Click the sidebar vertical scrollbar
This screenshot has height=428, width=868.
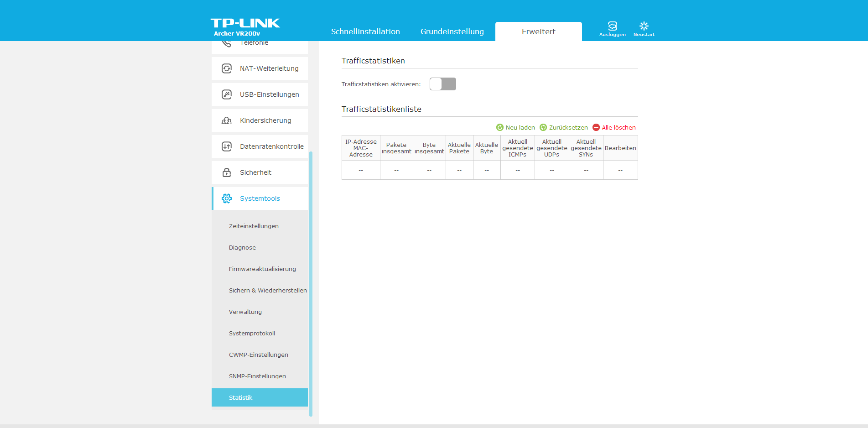tap(311, 283)
